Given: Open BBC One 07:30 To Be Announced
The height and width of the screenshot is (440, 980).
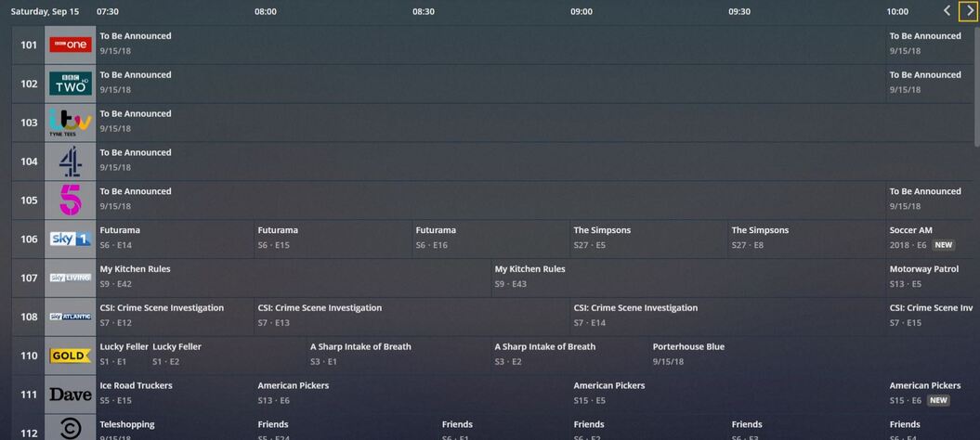Looking at the screenshot, I should coord(490,45).
